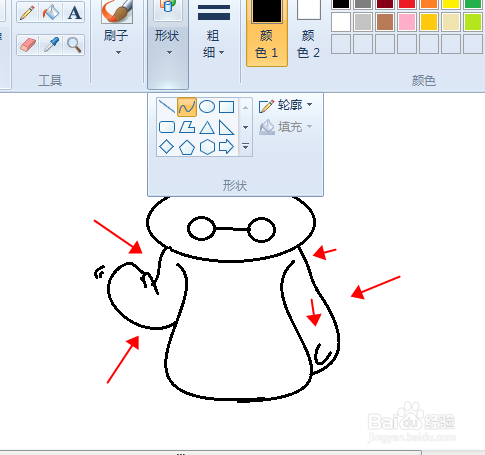Choose the Oval shape
Screen dimensions: 485x455
point(207,107)
